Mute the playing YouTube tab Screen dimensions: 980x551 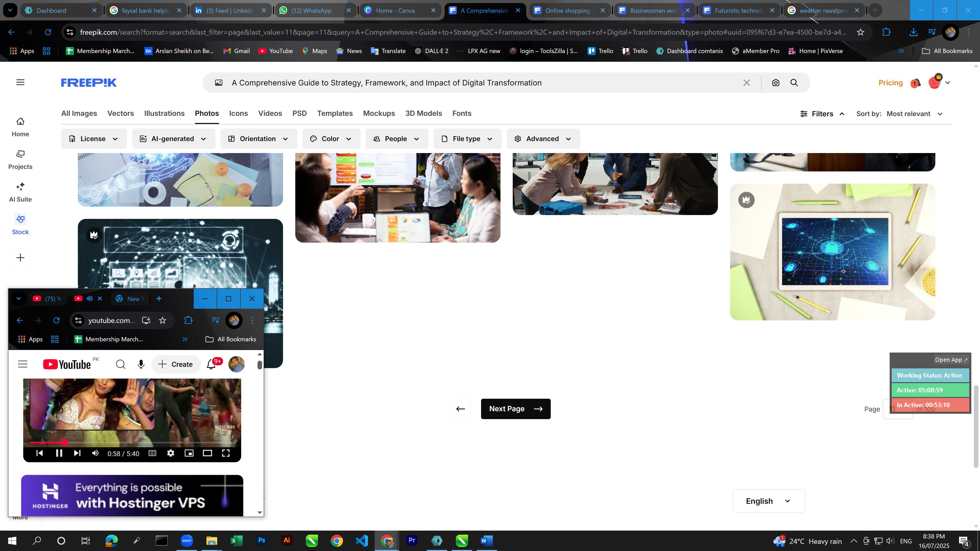(x=89, y=298)
